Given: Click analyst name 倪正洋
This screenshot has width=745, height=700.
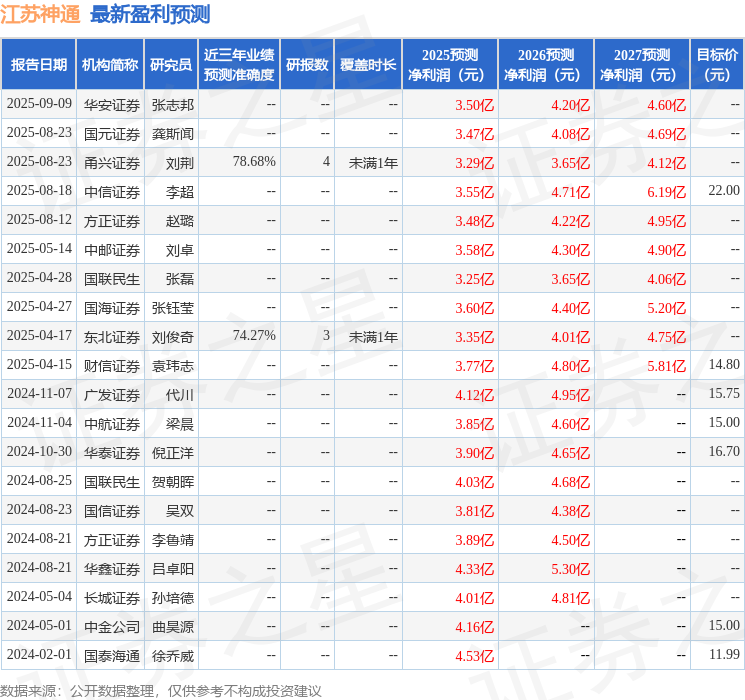Looking at the screenshot, I should (x=172, y=453).
